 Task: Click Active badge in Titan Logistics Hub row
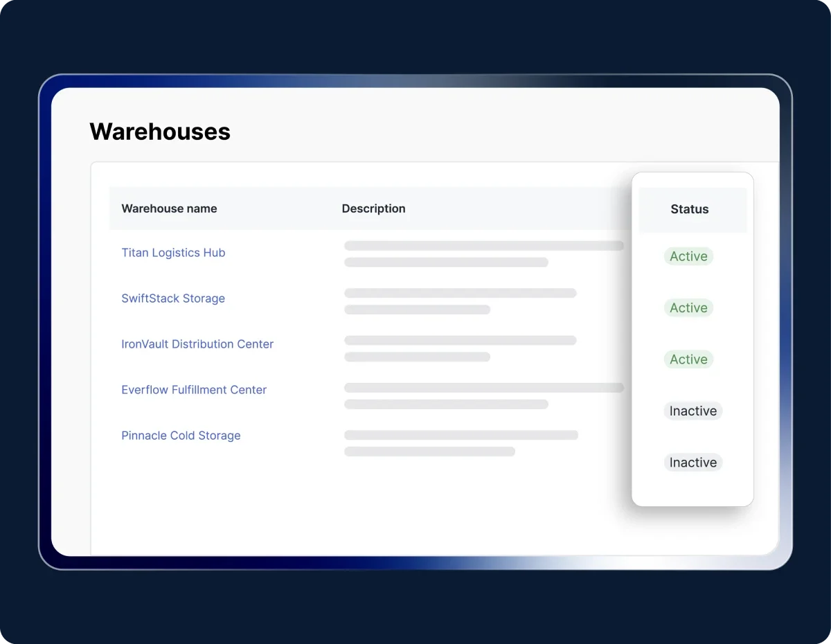688,256
